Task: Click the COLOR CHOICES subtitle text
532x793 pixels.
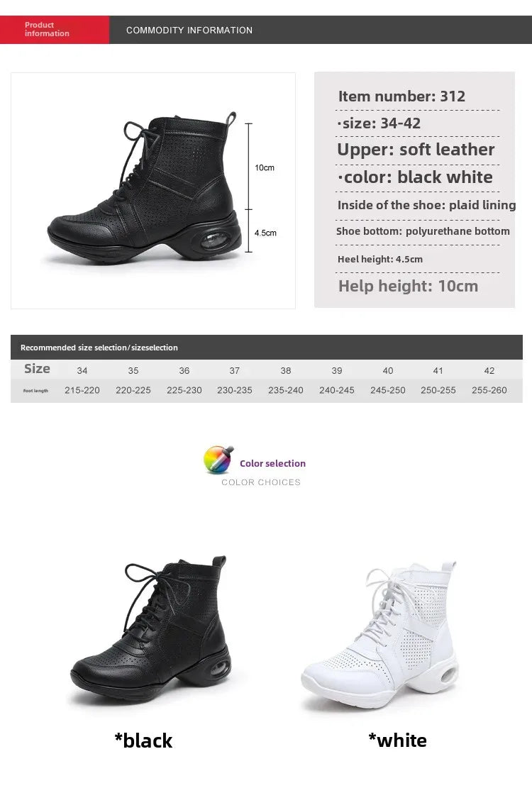Action: coord(261,482)
